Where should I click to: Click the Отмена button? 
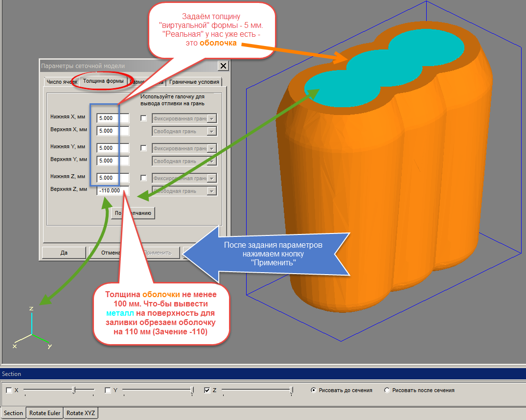(111, 253)
